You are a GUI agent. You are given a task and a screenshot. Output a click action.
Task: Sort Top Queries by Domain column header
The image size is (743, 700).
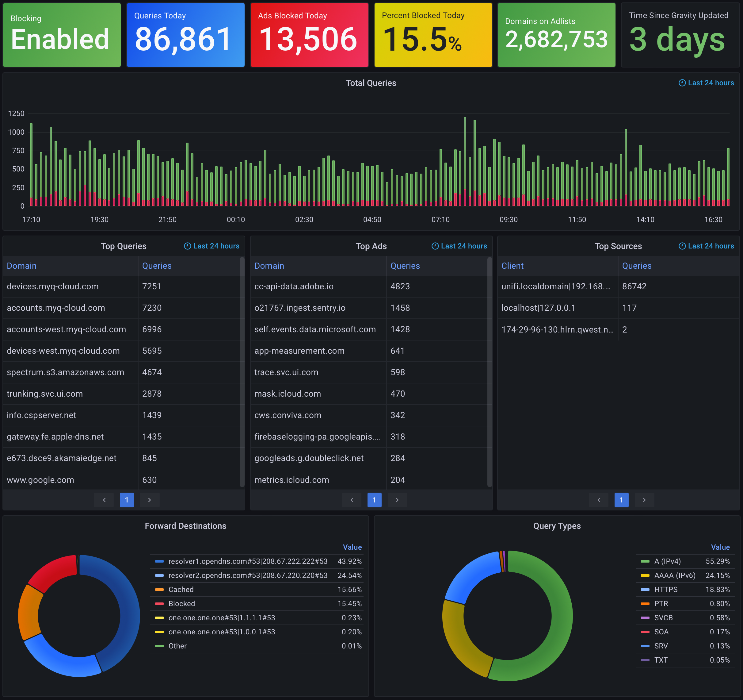tap(22, 266)
